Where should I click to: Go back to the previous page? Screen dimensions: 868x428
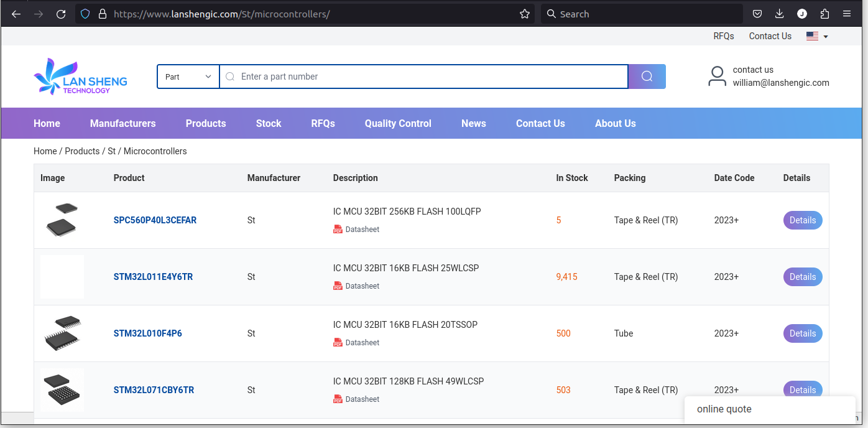[x=16, y=14]
